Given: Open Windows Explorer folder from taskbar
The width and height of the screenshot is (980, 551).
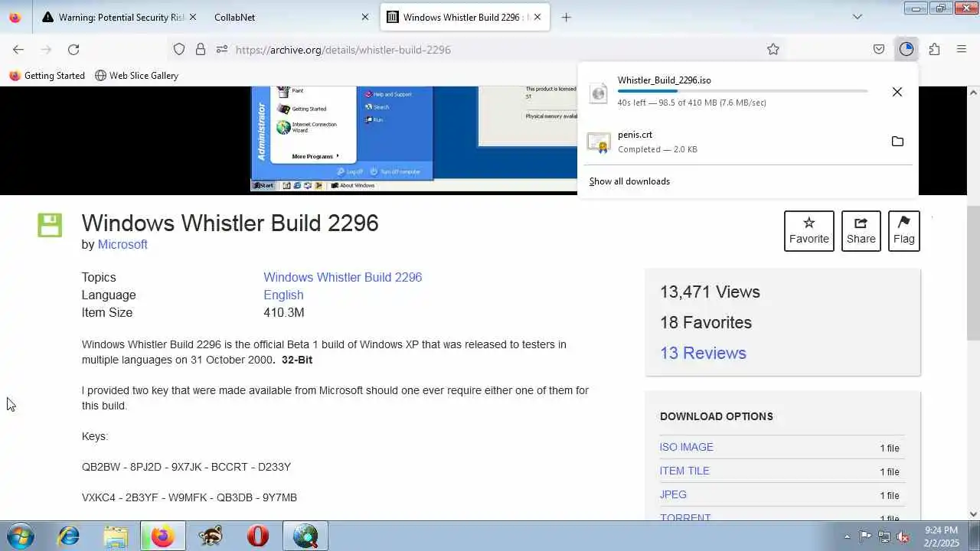Looking at the screenshot, I should click(x=116, y=536).
